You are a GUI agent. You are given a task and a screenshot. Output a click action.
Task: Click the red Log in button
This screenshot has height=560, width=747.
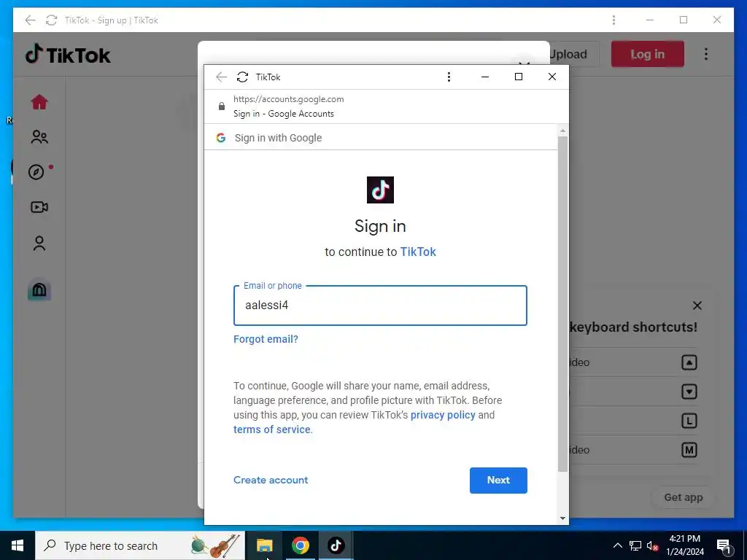[x=648, y=54]
